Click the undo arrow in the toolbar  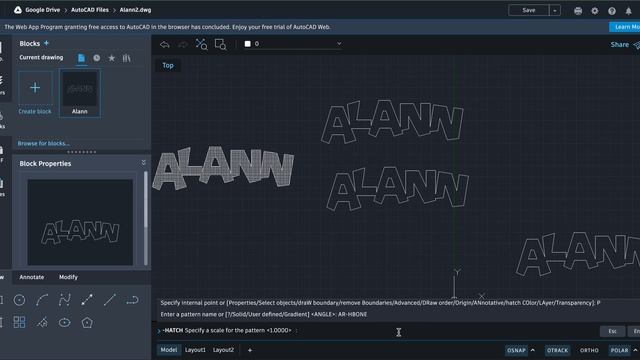click(164, 44)
